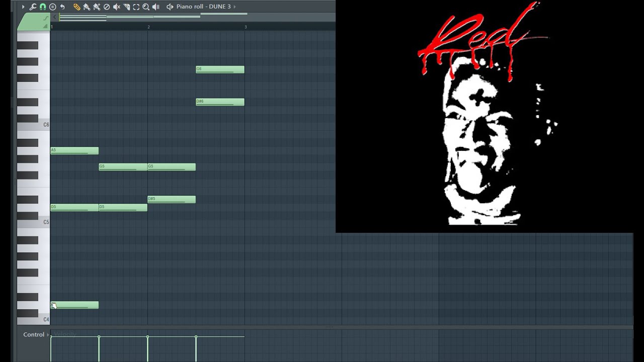Click the back arrow in the overview strip
Image resolution: width=644 pixels, height=362 pixels.
pos(55,17)
